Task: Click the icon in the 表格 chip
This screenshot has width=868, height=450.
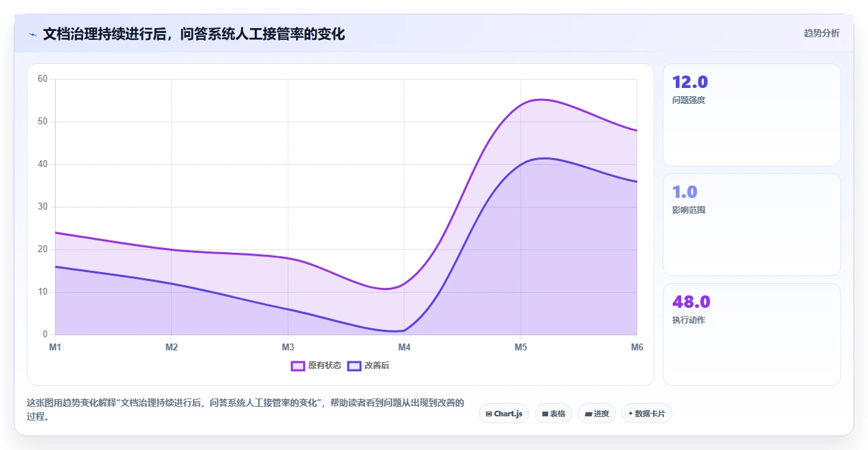Action: point(545,414)
